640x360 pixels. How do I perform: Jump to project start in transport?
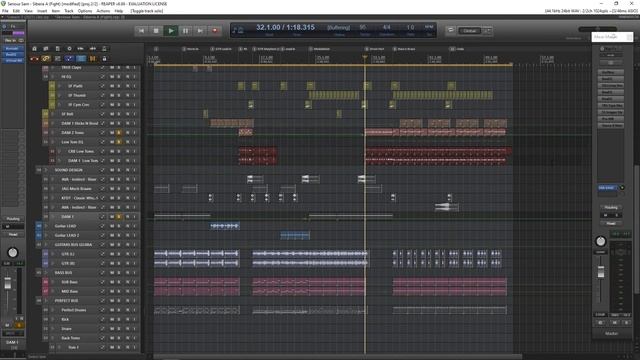141,31
